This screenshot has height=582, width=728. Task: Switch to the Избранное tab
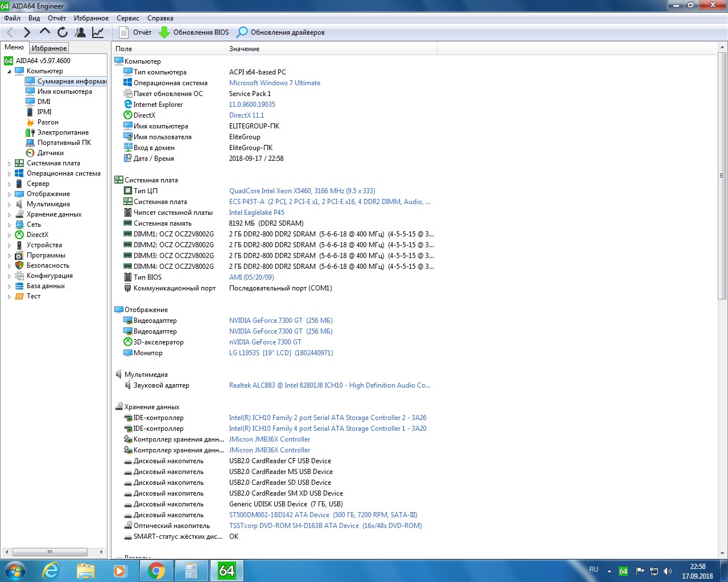[x=49, y=48]
